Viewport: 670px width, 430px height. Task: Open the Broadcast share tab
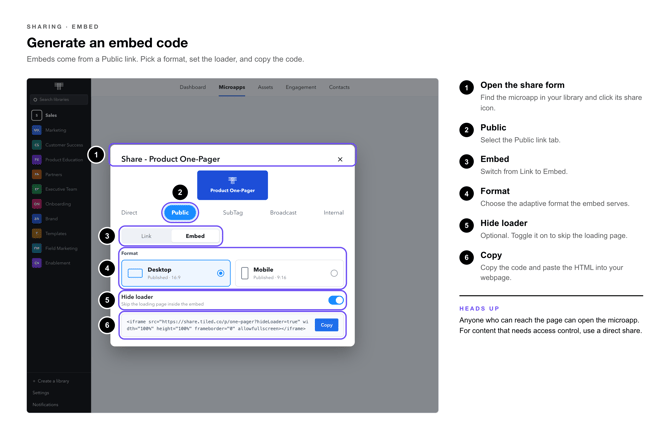point(283,212)
